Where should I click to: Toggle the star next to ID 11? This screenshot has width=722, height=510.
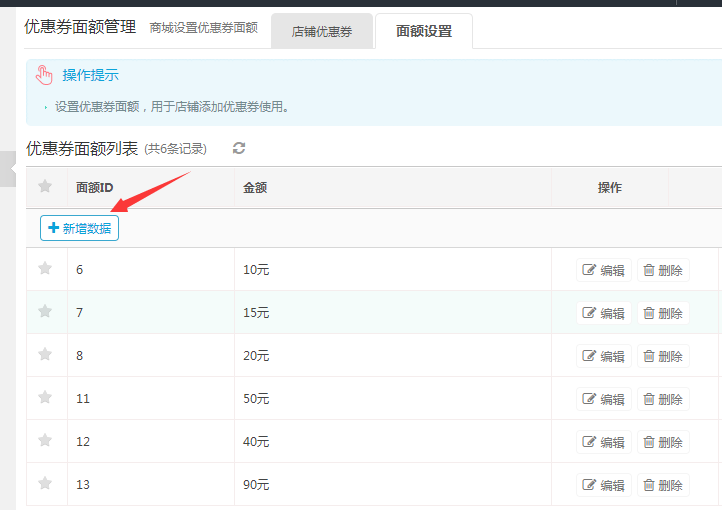tap(45, 397)
